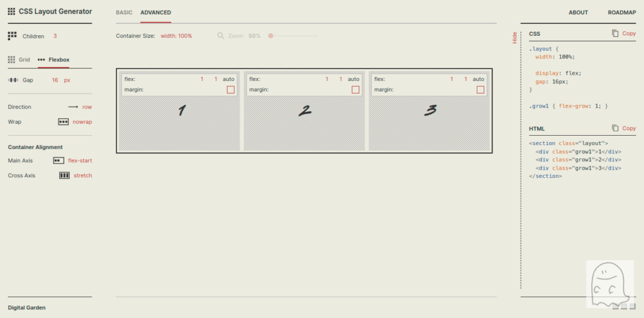Click the Grid layout icon

pos(11,60)
